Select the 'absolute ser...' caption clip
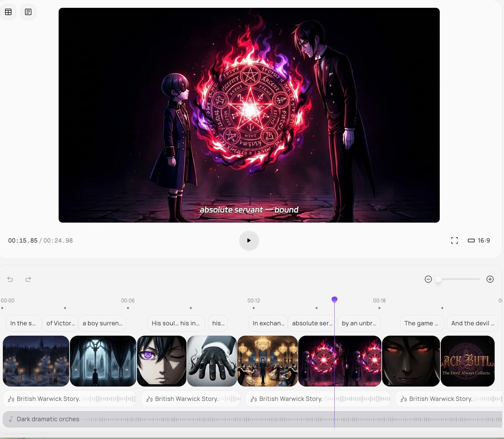504x439 pixels. (x=312, y=323)
